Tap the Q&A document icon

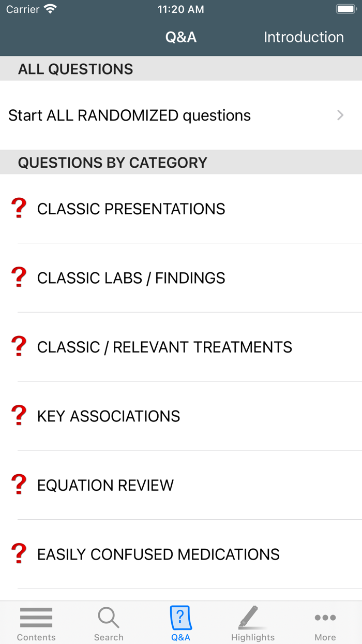point(180,617)
